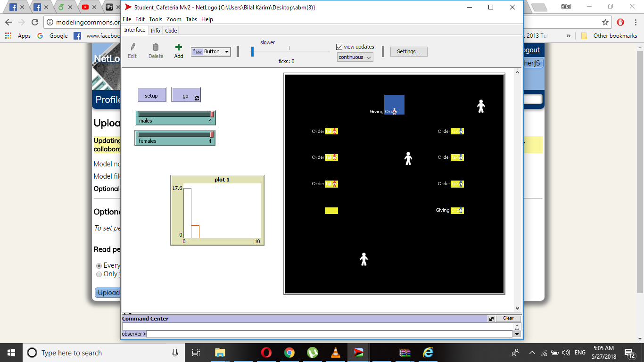
Task: Click the Settings... button
Action: [x=408, y=51]
